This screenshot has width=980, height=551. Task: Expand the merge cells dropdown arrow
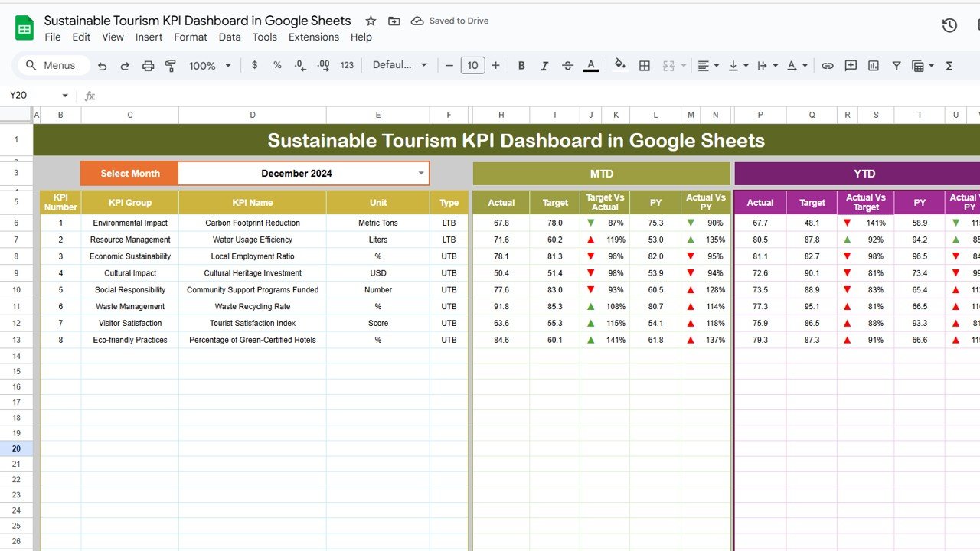click(684, 66)
